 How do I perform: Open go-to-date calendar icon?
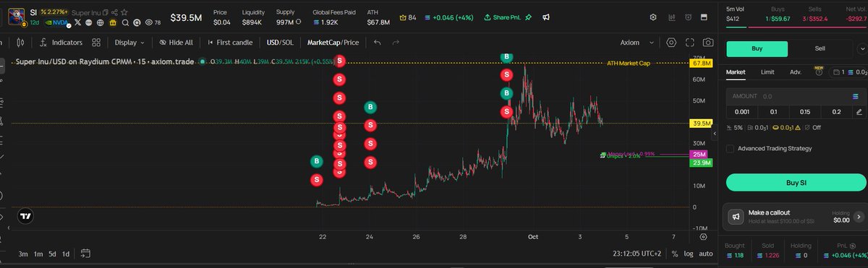[85, 254]
